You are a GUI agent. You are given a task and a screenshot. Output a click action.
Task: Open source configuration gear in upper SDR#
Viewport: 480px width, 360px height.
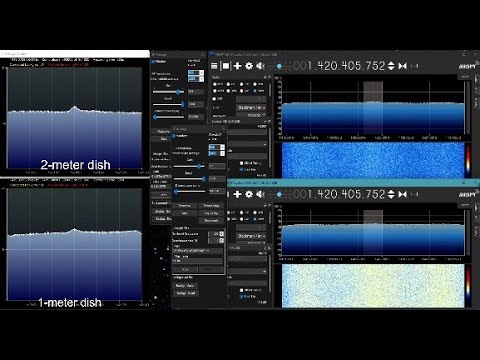[249, 66]
